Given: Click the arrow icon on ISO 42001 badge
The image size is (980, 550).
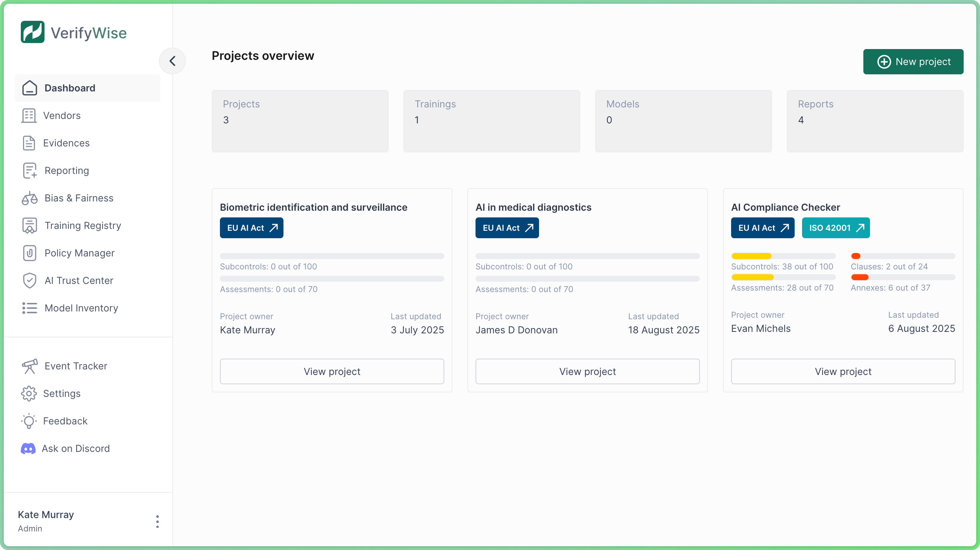Looking at the screenshot, I should click(x=860, y=227).
